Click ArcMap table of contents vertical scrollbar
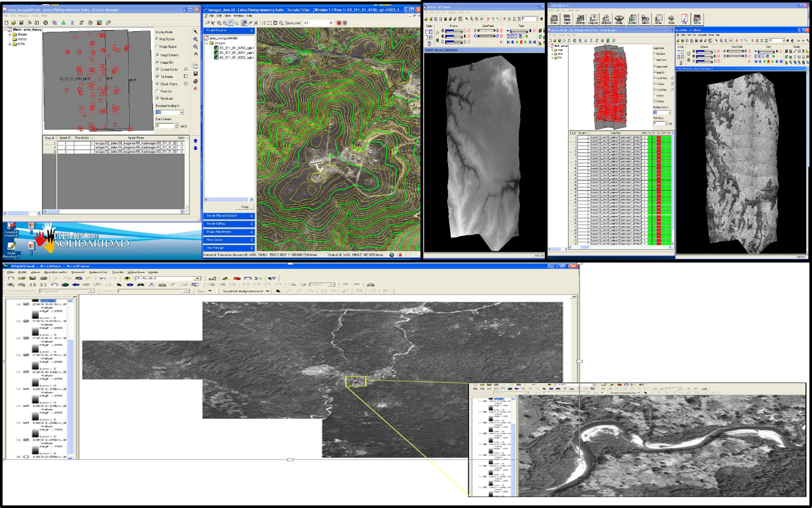The width and height of the screenshot is (812, 508). click(70, 379)
